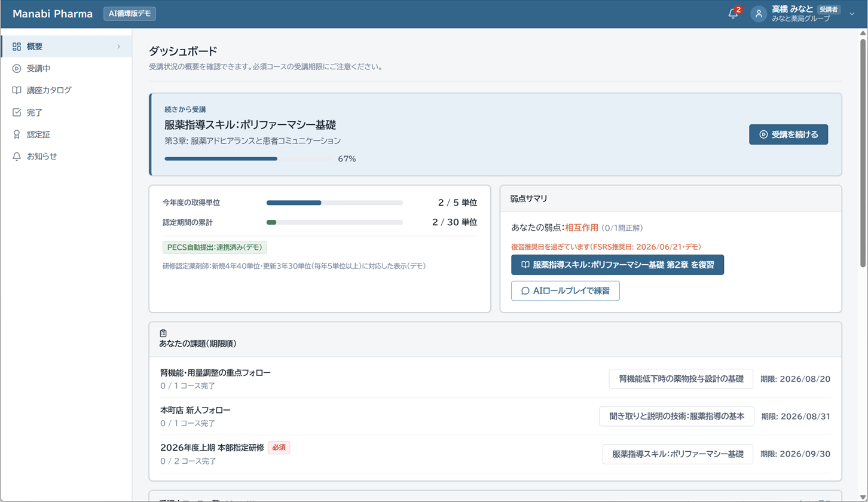The width and height of the screenshot is (868, 502).
Task: Open 認定証 in the sidebar
Action: tap(66, 134)
